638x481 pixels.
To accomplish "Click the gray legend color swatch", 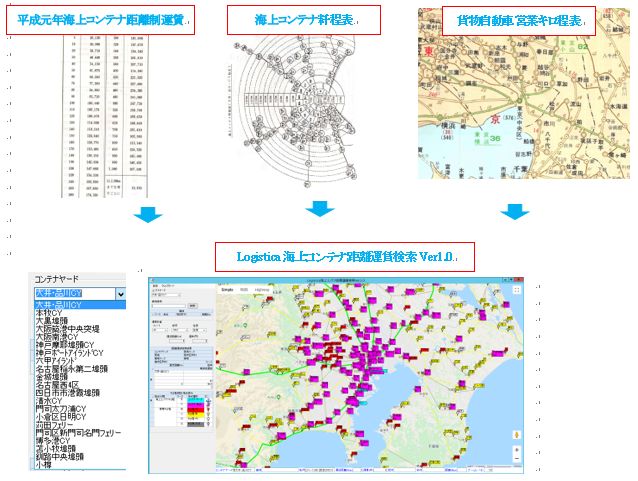I will 195,424.
